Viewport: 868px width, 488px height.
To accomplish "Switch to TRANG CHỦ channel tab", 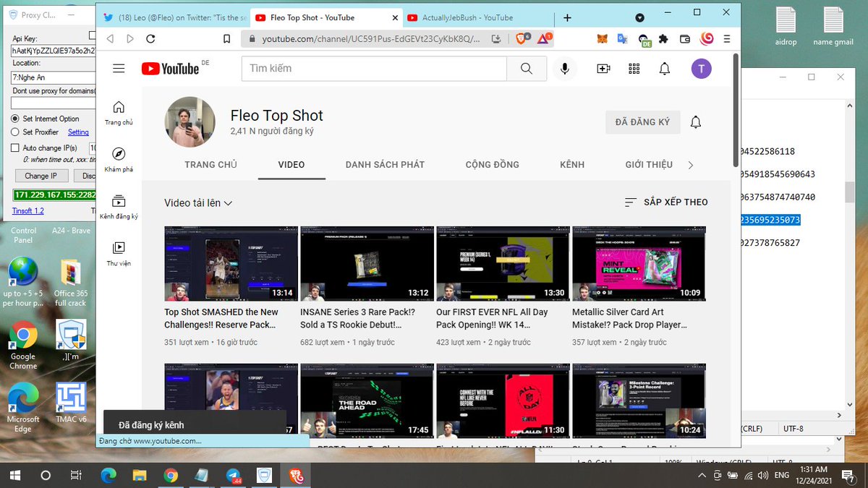I will coord(210,165).
